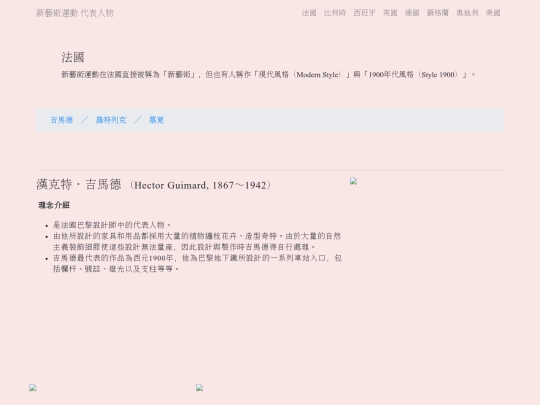Click the 理念介紹 subheading
540x405 pixels.
[54, 205]
